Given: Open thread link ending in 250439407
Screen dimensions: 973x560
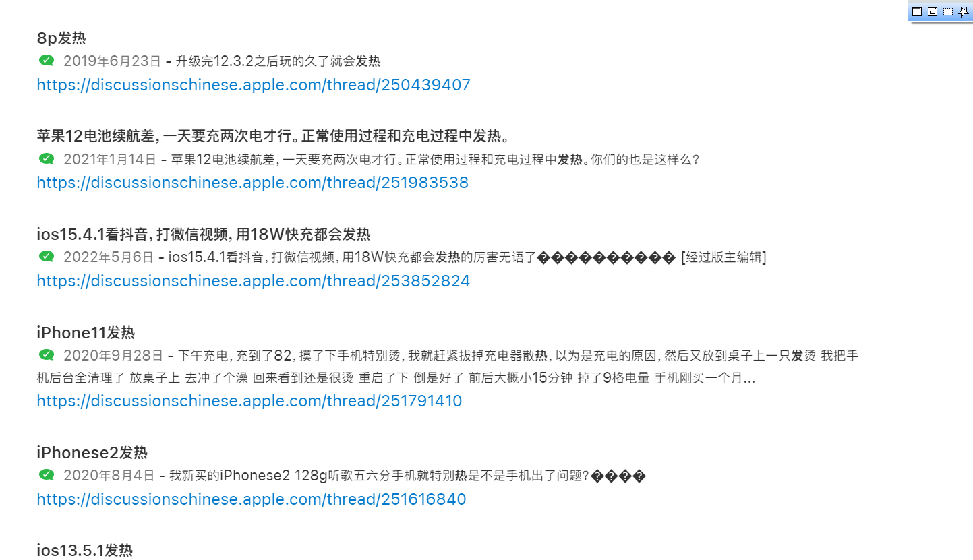Looking at the screenshot, I should [x=254, y=85].
